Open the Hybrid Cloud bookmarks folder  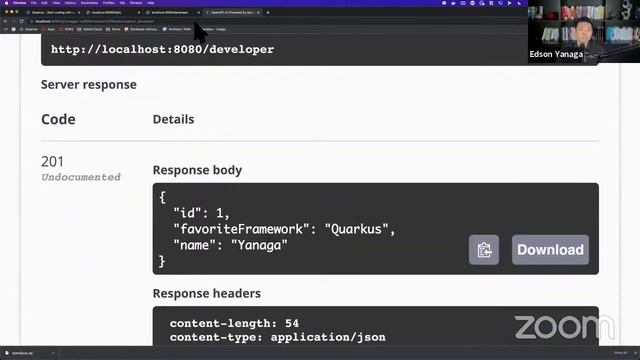coord(90,29)
